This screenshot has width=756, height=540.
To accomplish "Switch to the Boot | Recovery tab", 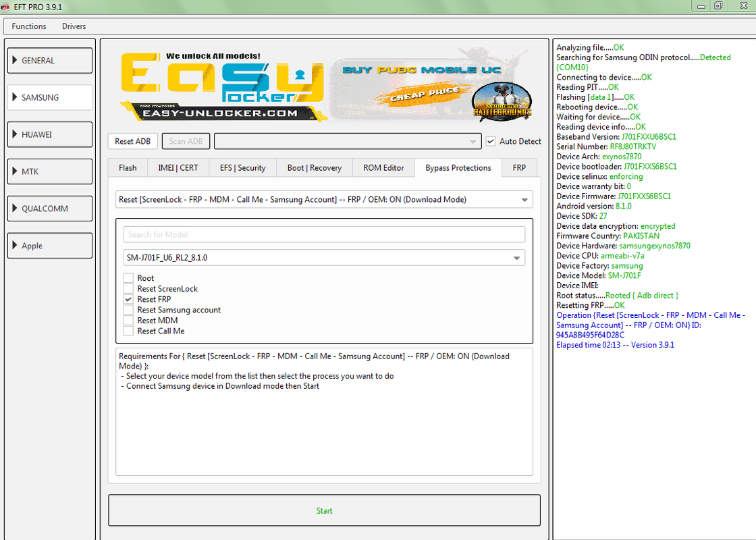I will click(x=315, y=168).
